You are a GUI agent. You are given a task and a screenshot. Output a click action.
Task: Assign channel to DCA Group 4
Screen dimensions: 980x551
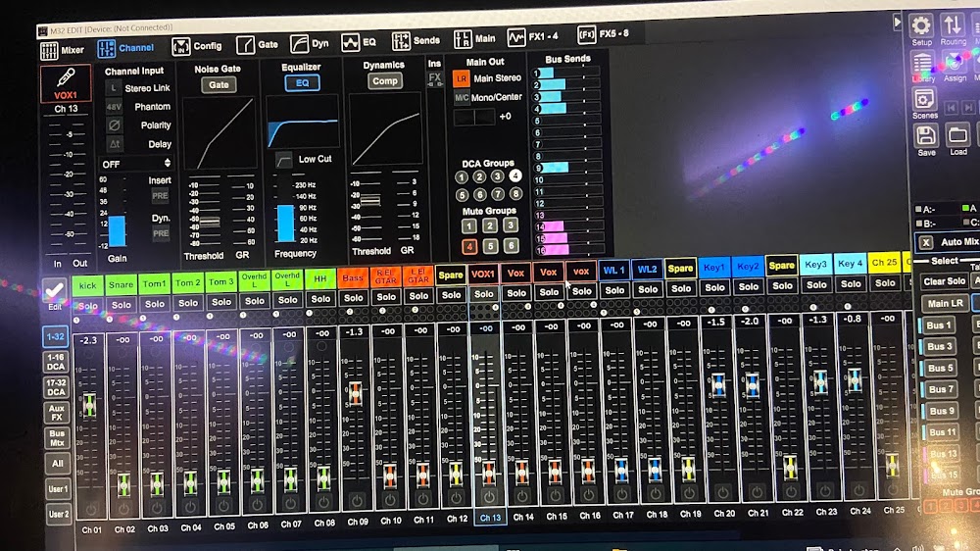[515, 176]
